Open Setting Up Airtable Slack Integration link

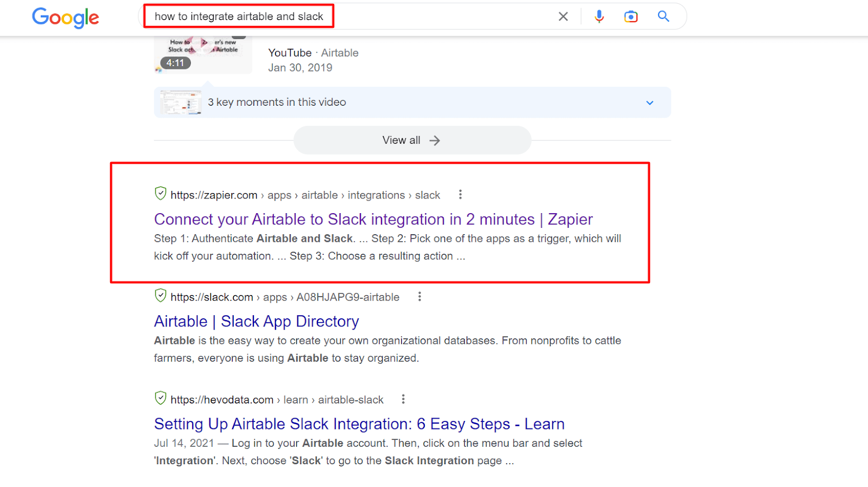(359, 424)
